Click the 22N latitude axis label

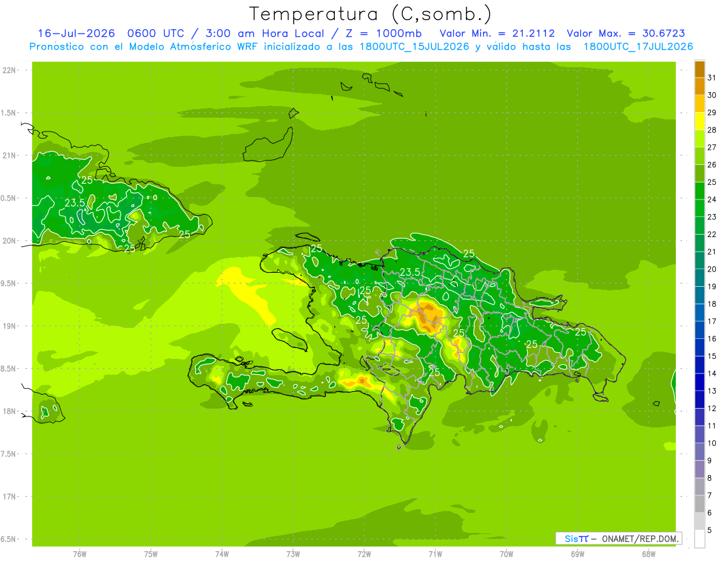[9, 70]
